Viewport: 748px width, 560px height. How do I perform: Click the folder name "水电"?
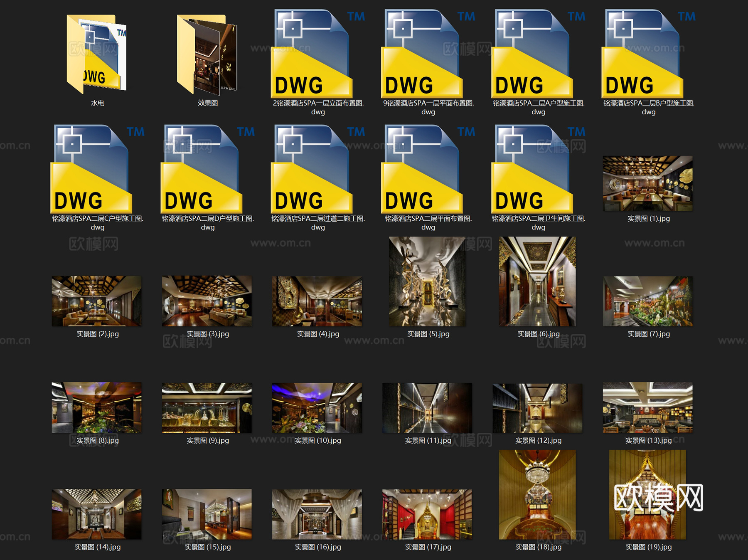(98, 103)
